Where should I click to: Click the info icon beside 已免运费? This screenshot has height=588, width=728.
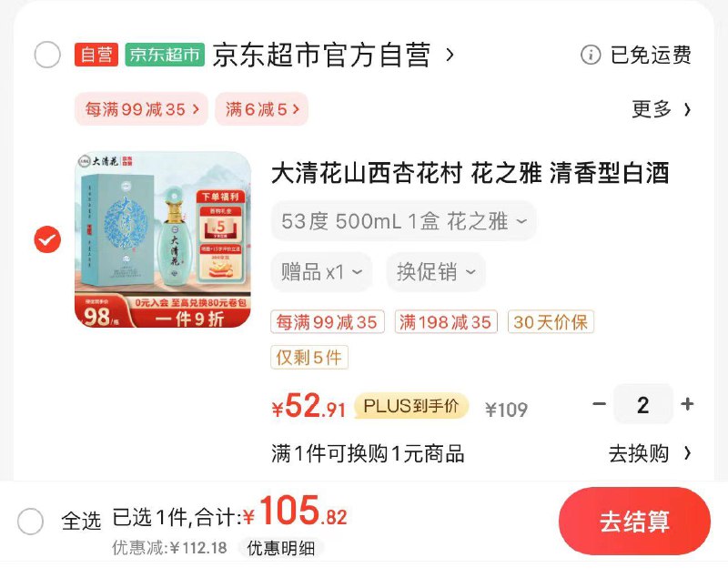pos(590,55)
